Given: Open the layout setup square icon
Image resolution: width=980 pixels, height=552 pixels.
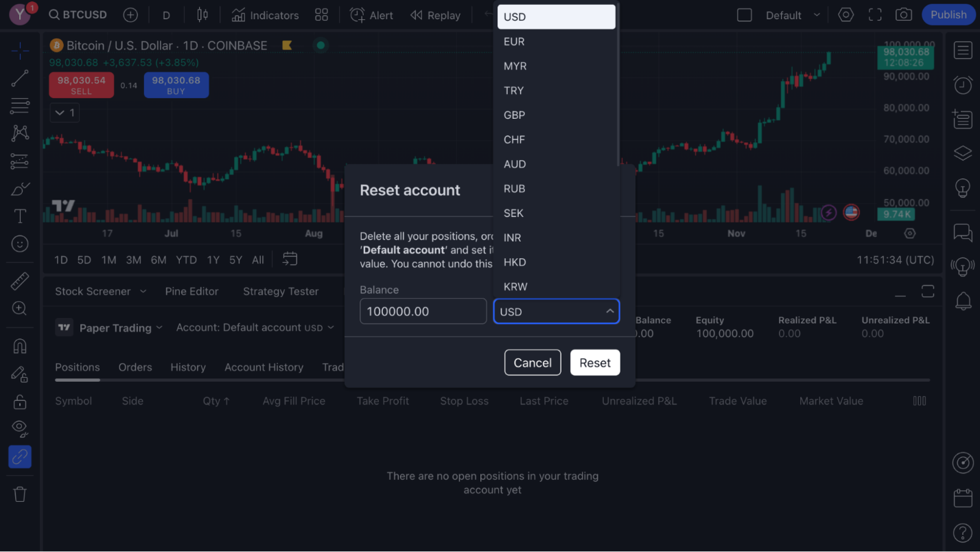Looking at the screenshot, I should [745, 15].
